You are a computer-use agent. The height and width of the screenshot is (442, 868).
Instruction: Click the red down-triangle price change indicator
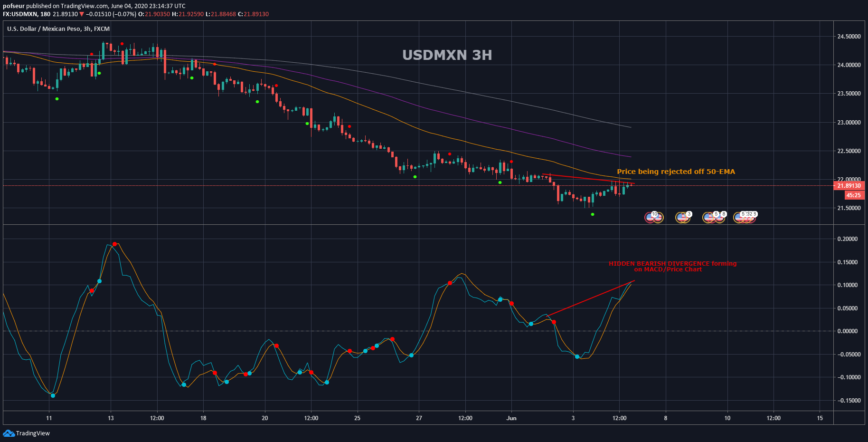pyautogui.click(x=82, y=14)
